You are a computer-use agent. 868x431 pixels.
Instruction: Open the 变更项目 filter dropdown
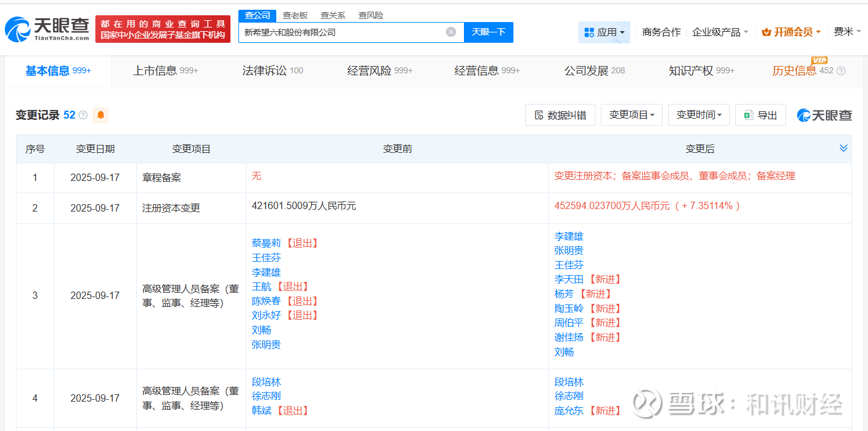click(x=631, y=115)
